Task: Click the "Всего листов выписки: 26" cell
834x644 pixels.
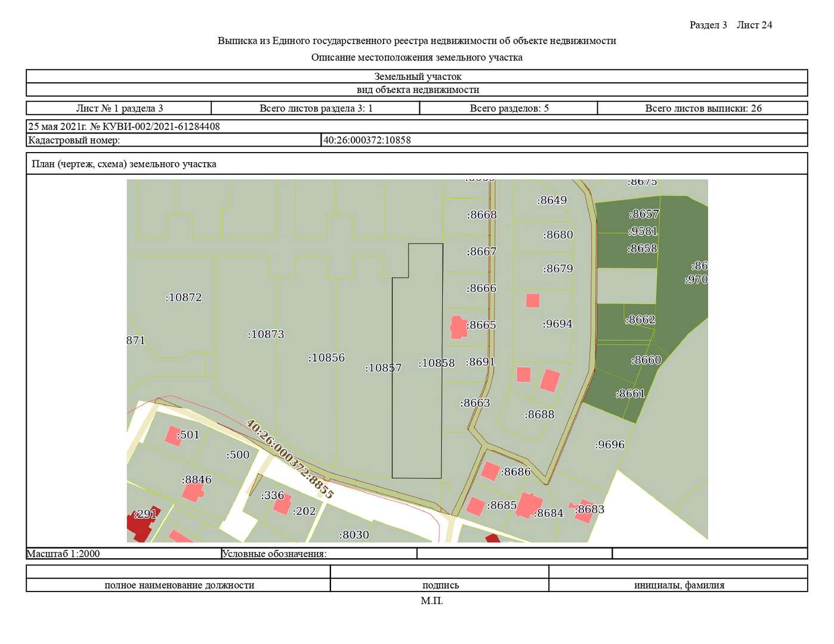Action: tap(703, 108)
